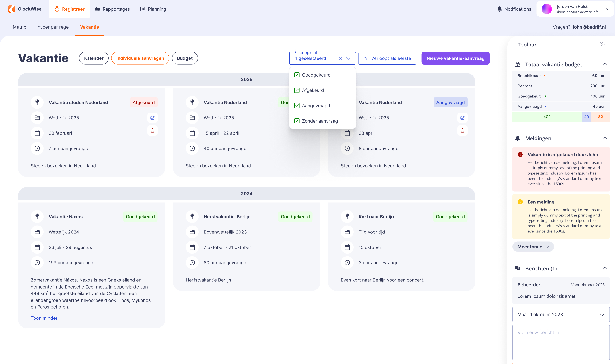This screenshot has height=364, width=615.
Task: Clear the status filter with the X icon
Action: coord(340,58)
